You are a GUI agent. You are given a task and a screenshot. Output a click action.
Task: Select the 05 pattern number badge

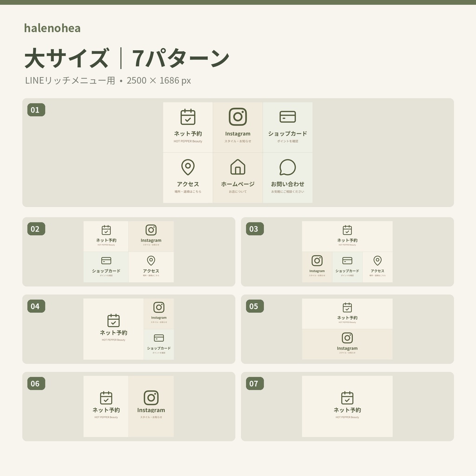coord(255,306)
